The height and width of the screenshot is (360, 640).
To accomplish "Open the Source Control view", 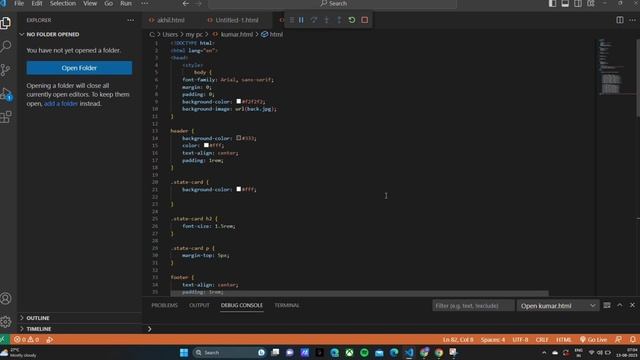I will coord(6,70).
